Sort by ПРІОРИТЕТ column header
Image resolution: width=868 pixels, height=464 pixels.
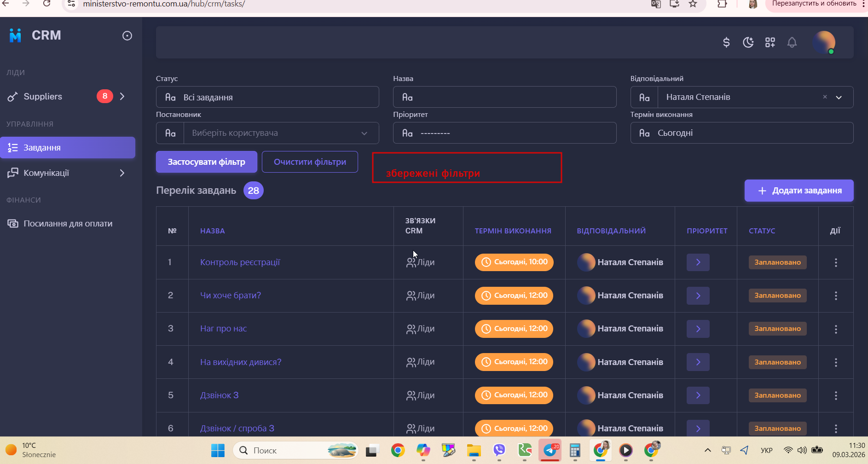[707, 231]
